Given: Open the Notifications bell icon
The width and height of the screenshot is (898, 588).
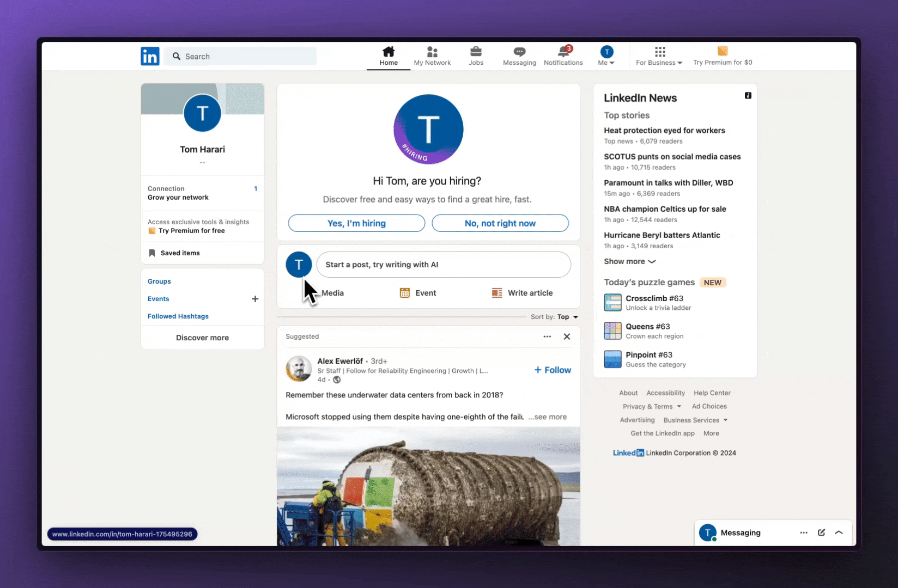Looking at the screenshot, I should [x=563, y=52].
